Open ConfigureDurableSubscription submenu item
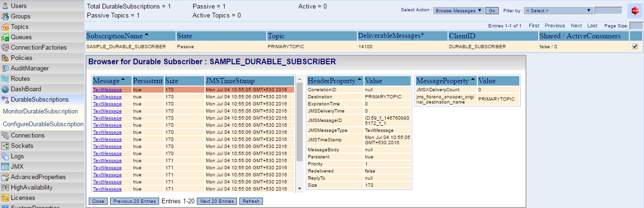Screen dimensions: 644x208 pyautogui.click(x=43, y=124)
